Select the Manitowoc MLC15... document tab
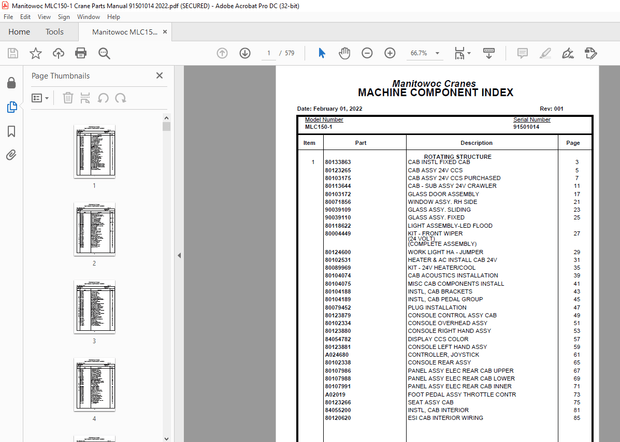The height and width of the screenshot is (442, 620). [x=125, y=32]
